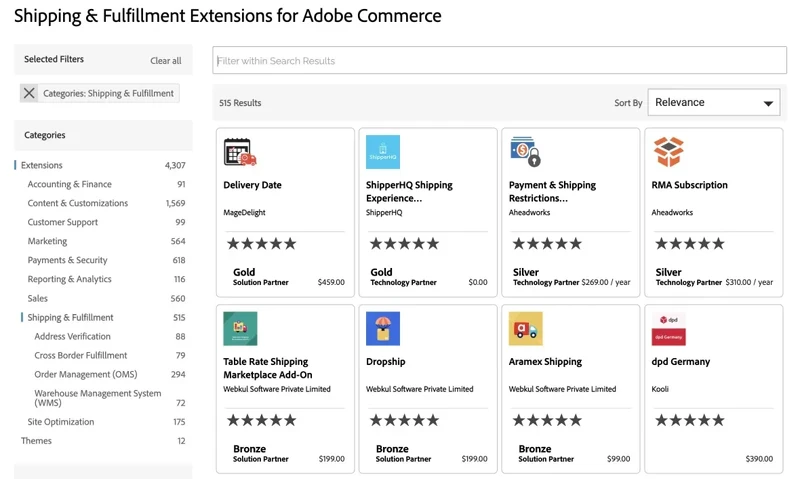Click Bronze Solution Partner badge on Aramex Shipping
The width and height of the screenshot is (800, 479).
[546, 453]
